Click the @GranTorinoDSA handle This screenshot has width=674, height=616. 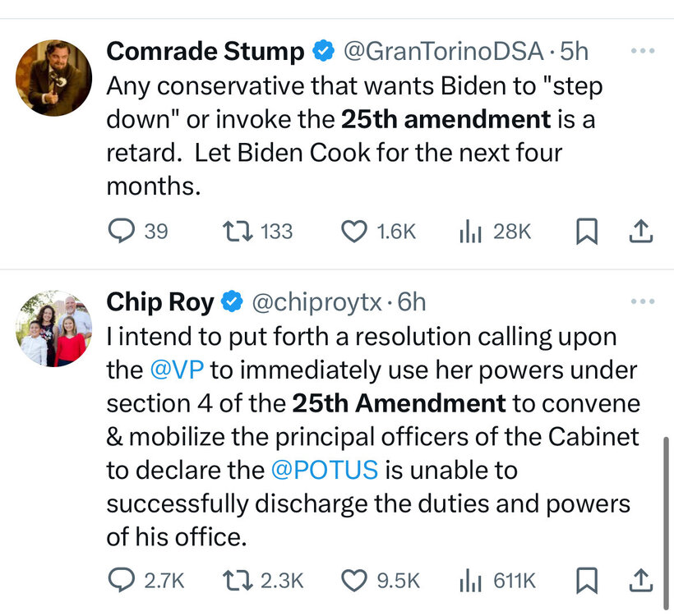tap(442, 51)
